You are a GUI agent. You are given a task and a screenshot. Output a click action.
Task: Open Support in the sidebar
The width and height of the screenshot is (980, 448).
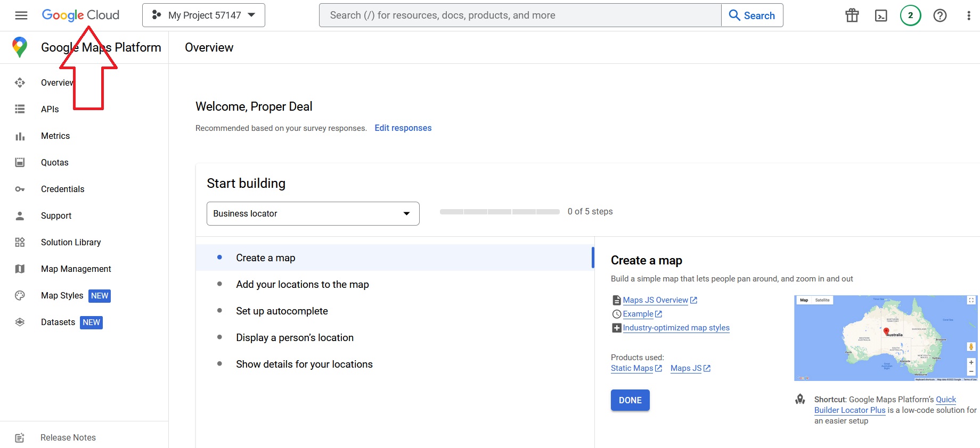pos(56,215)
